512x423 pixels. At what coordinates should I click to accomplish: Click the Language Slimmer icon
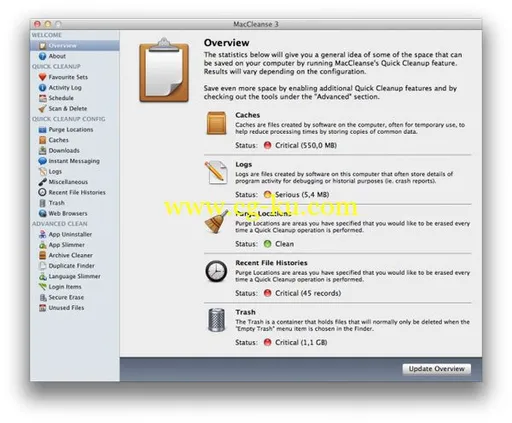click(42, 276)
